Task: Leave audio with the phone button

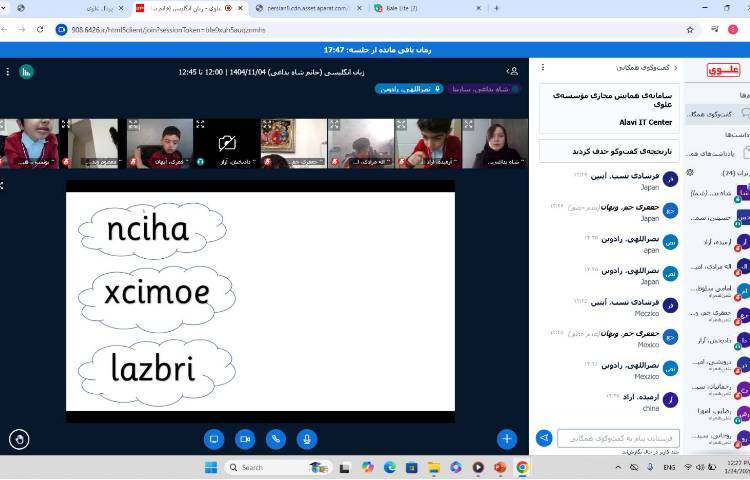Action: 276,439
